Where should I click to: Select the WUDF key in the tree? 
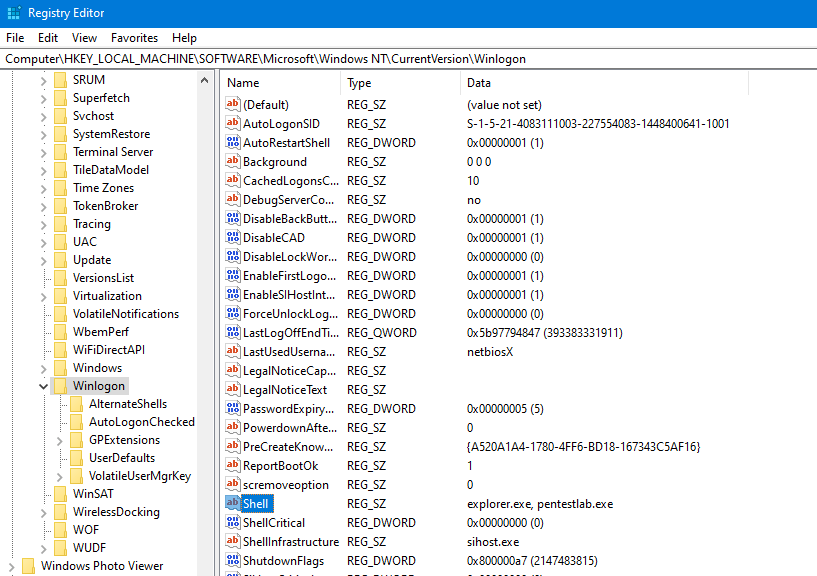[89, 548]
